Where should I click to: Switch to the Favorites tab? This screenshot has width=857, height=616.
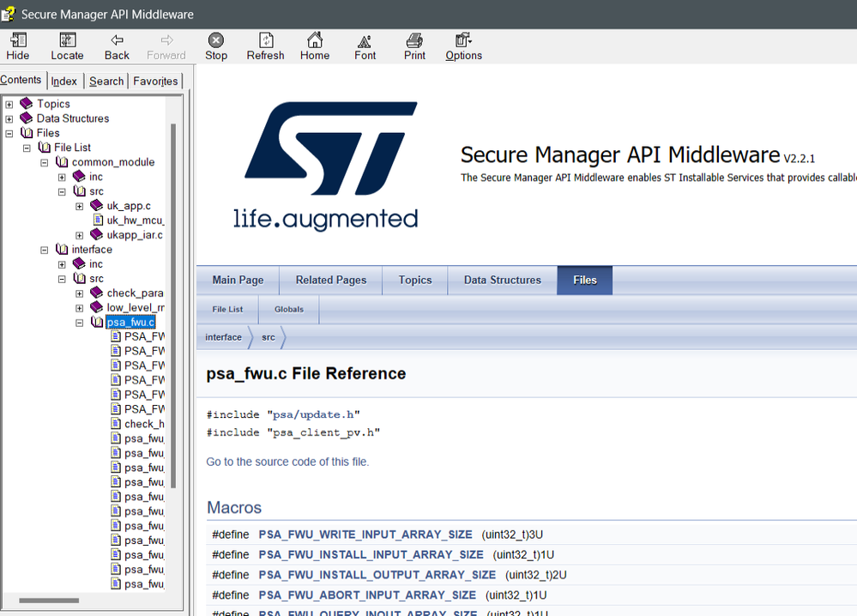(x=155, y=81)
